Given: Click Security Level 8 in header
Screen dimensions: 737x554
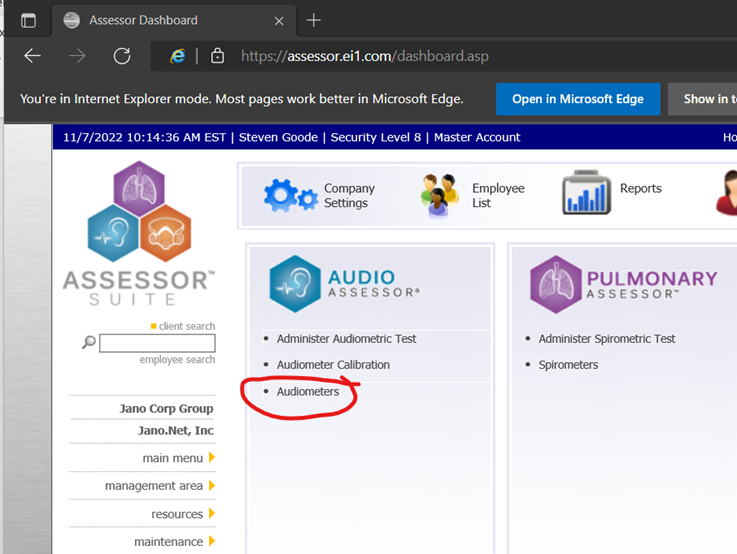Looking at the screenshot, I should point(376,137).
